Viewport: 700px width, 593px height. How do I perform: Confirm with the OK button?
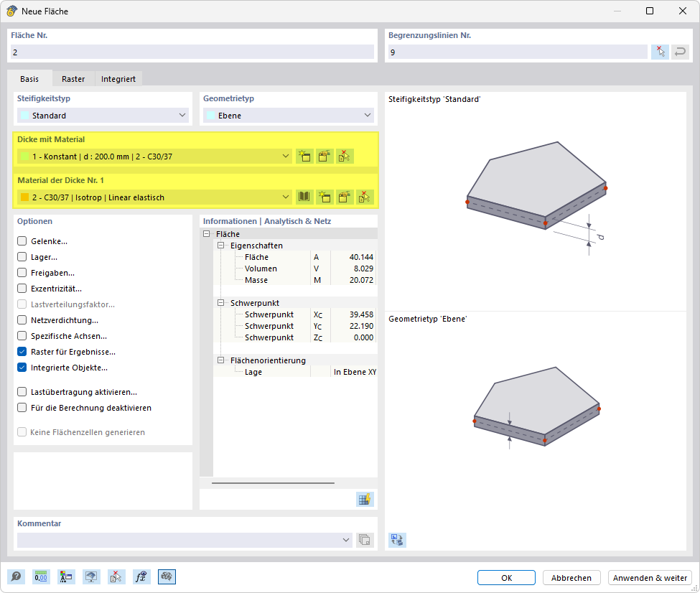(x=506, y=577)
